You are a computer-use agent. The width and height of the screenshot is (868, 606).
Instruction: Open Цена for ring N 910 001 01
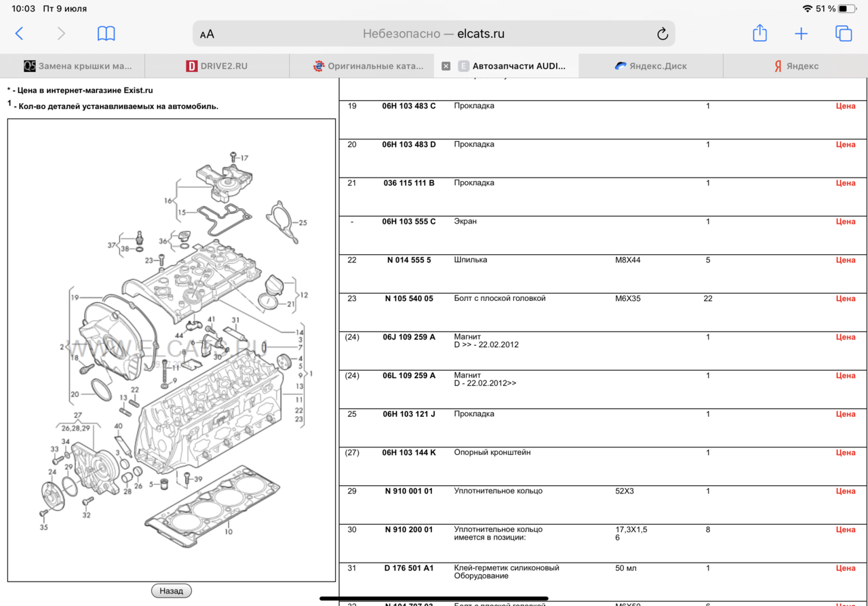tap(845, 491)
